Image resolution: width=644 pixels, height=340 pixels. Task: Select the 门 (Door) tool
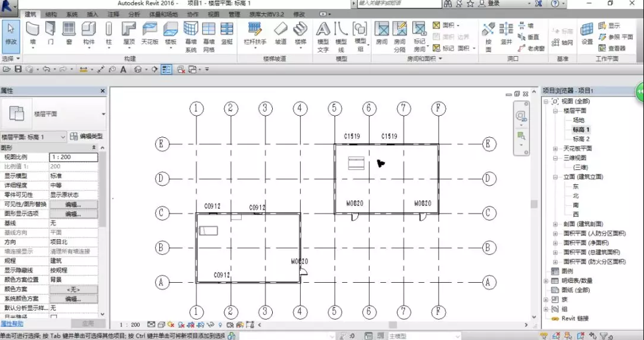point(51,34)
